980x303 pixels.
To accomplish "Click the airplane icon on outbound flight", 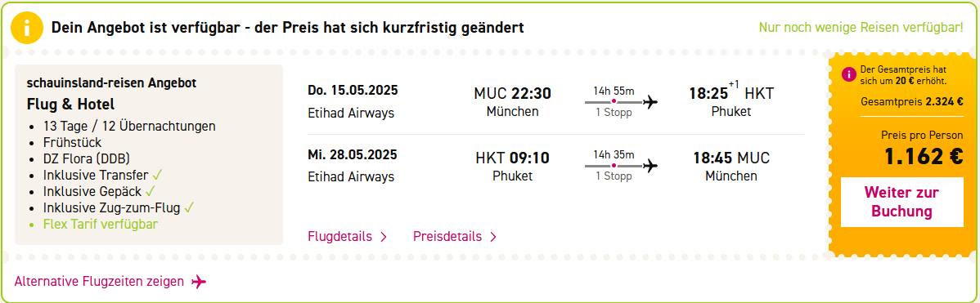I will (x=650, y=101).
